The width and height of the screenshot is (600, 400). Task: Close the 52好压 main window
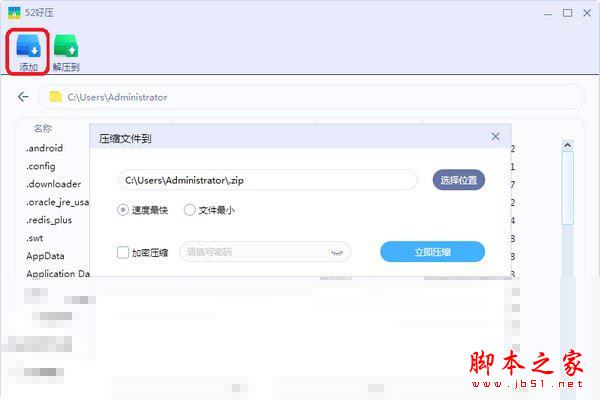point(587,13)
